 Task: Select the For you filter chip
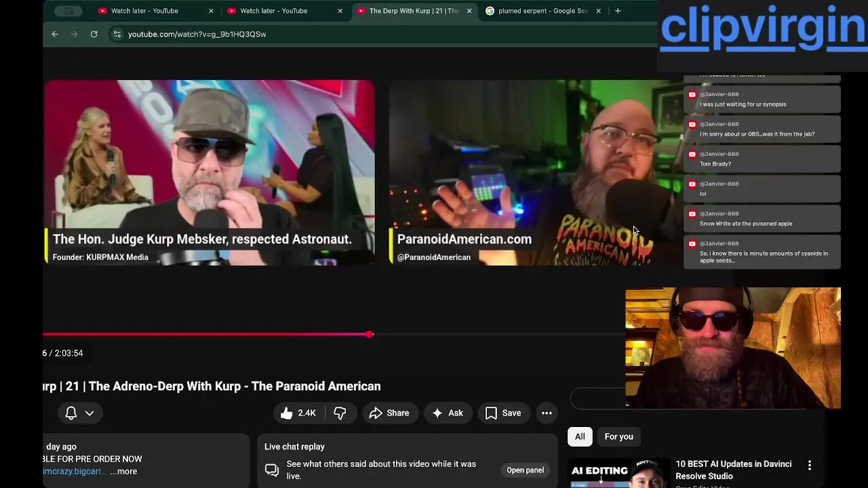click(618, 436)
